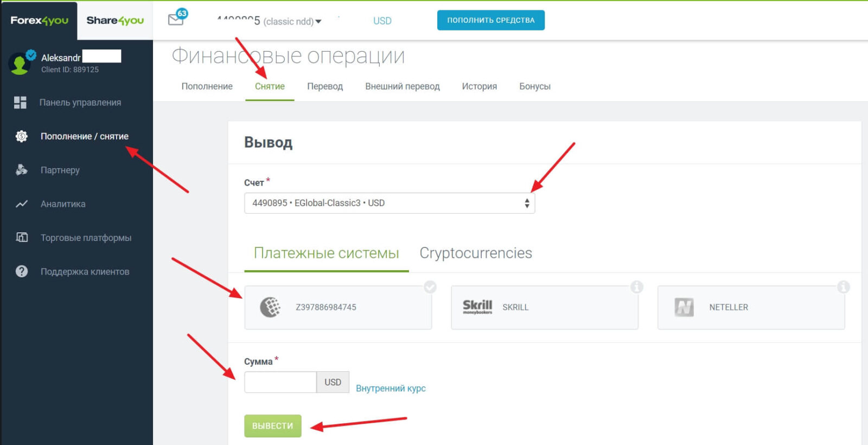Click the Панель управления dashboard icon

[x=20, y=103]
